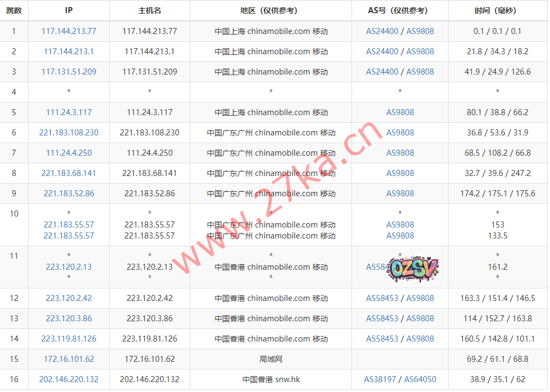This screenshot has height=392, width=550.
Task: Click IP link 223.119.81.126
Action: click(x=69, y=339)
